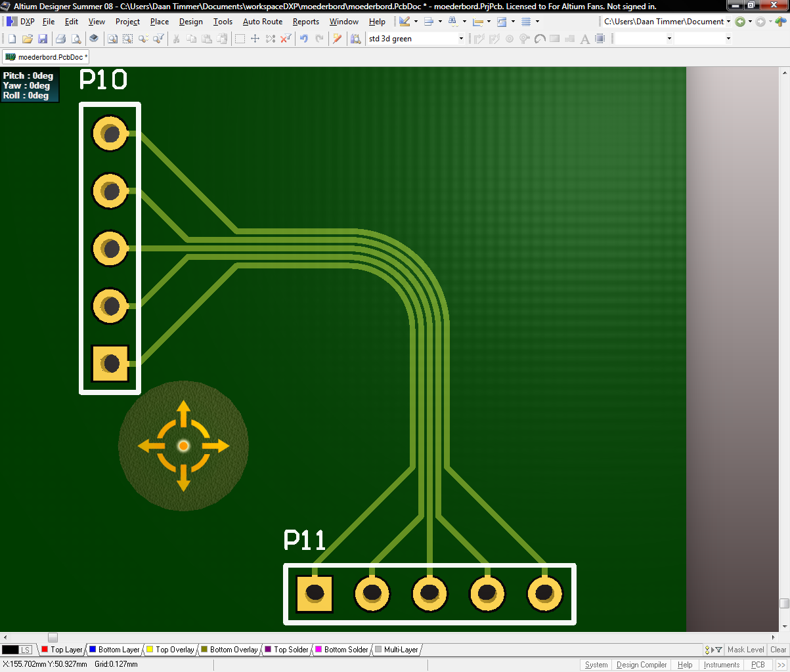Expand the grid icon dropdown arrow
The width and height of the screenshot is (790, 672).
pyautogui.click(x=537, y=22)
